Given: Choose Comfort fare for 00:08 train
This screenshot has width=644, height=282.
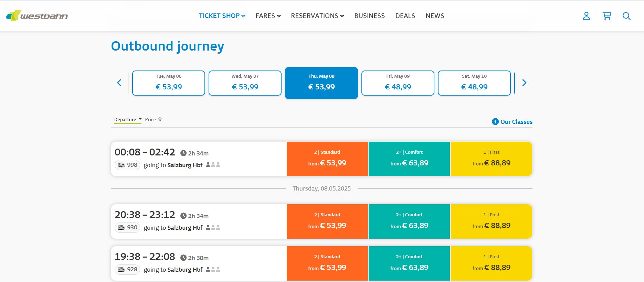Looking at the screenshot, I should click(409, 159).
